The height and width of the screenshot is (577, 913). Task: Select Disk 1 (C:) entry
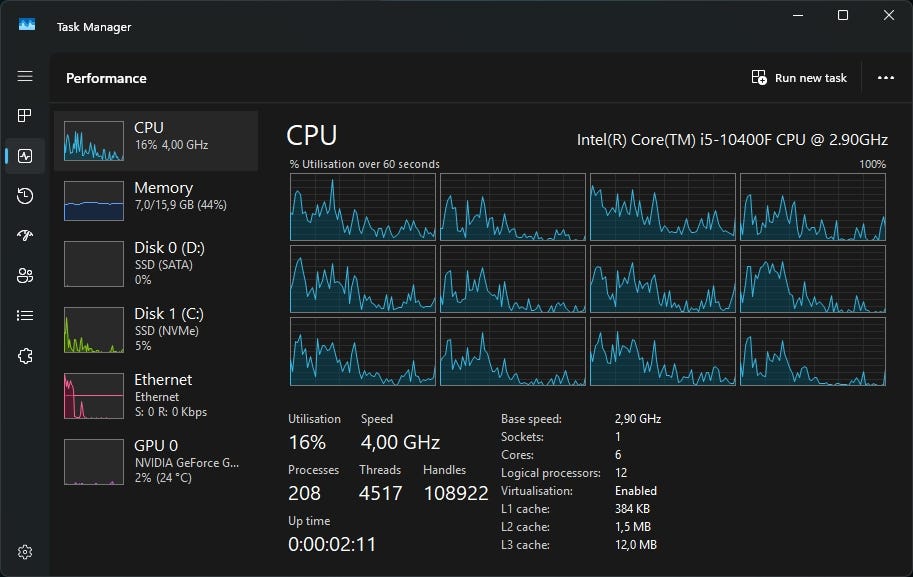(x=155, y=330)
